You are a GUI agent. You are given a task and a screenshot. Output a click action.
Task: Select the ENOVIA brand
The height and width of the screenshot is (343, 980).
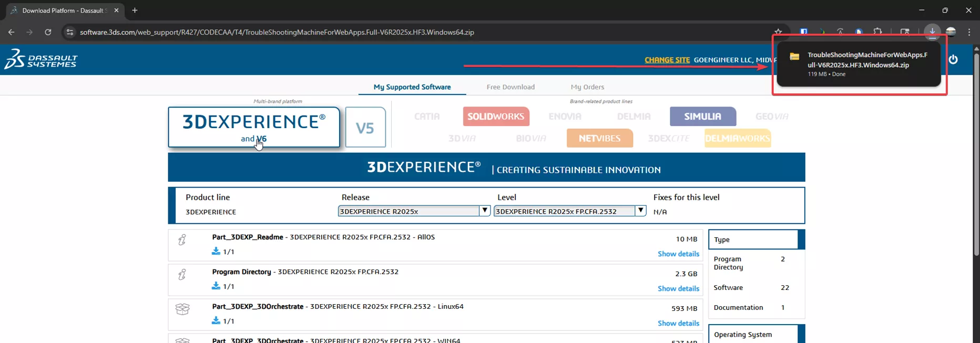[565, 116]
